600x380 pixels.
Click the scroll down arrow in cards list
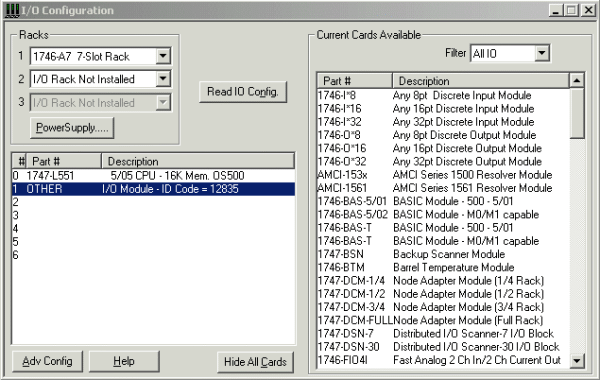[577, 360]
